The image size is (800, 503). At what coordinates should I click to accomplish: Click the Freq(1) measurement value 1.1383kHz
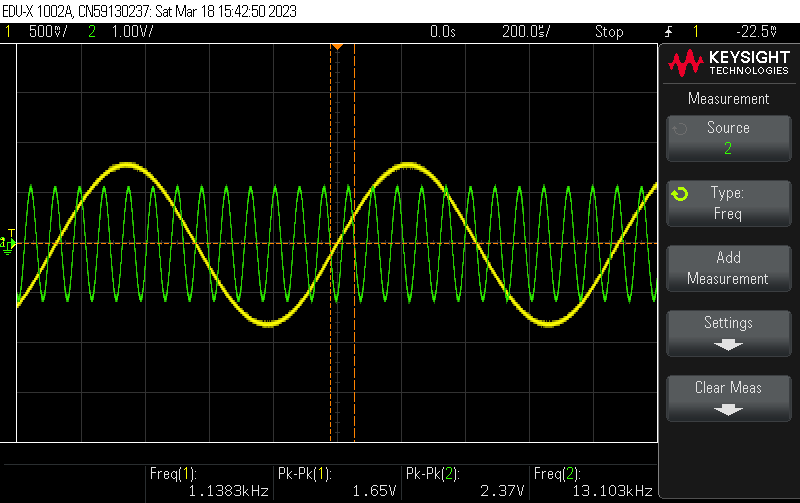coord(229,491)
